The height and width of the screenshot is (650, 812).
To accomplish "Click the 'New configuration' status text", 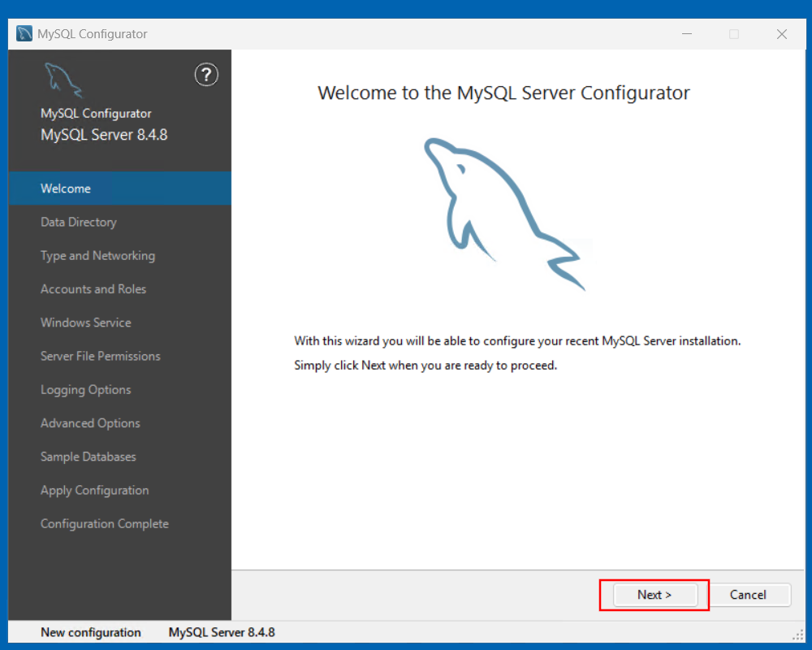I will 91,632.
